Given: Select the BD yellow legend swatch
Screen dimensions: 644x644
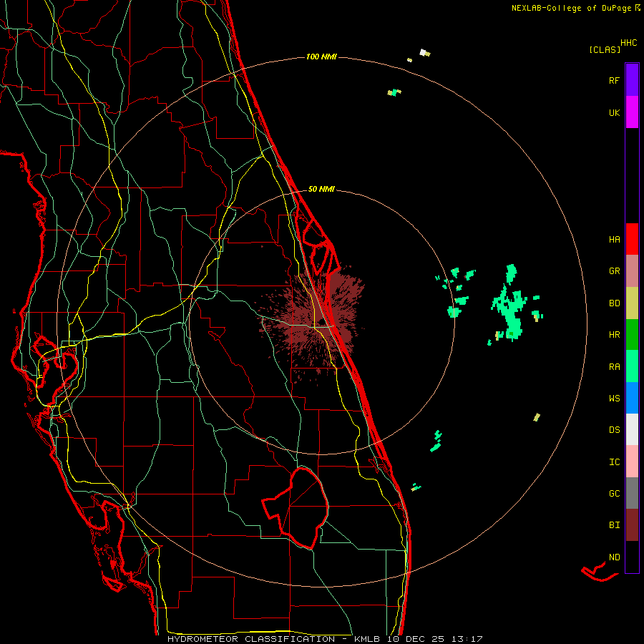Looking at the screenshot, I should pyautogui.click(x=632, y=303).
